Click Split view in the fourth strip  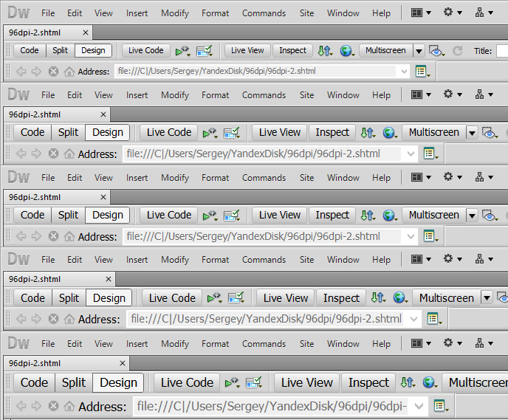point(69,298)
